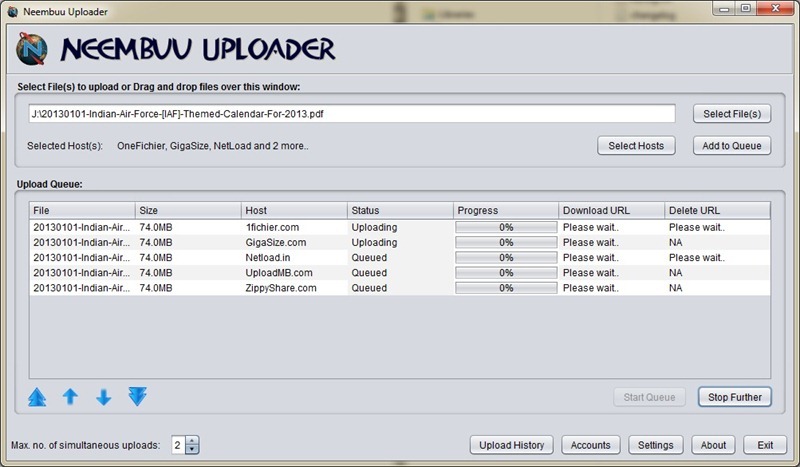Maximize the Neembuu Uploader window

[x=746, y=8]
